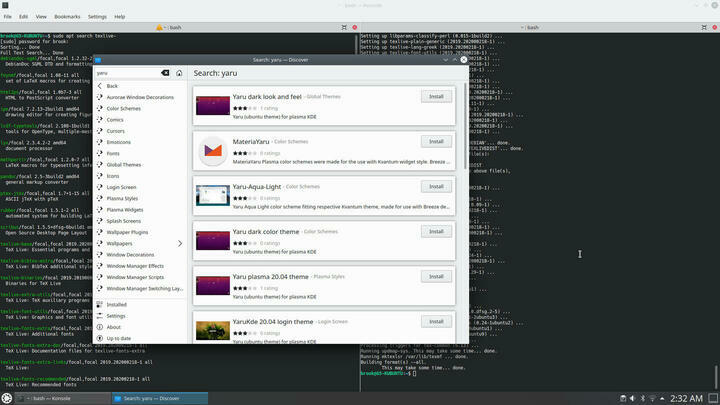Install YaruKde 20.04 login theme

click(x=436, y=321)
